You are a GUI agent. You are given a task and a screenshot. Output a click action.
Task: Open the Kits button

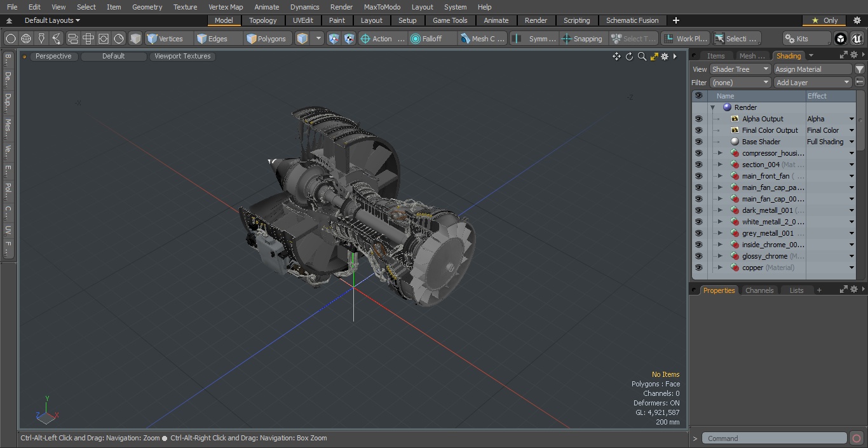pyautogui.click(x=807, y=39)
